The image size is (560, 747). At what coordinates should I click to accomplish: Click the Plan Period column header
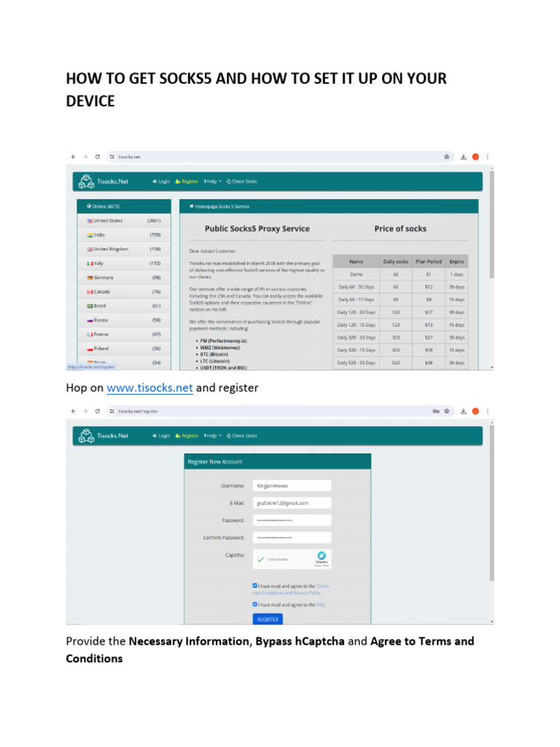tap(429, 262)
